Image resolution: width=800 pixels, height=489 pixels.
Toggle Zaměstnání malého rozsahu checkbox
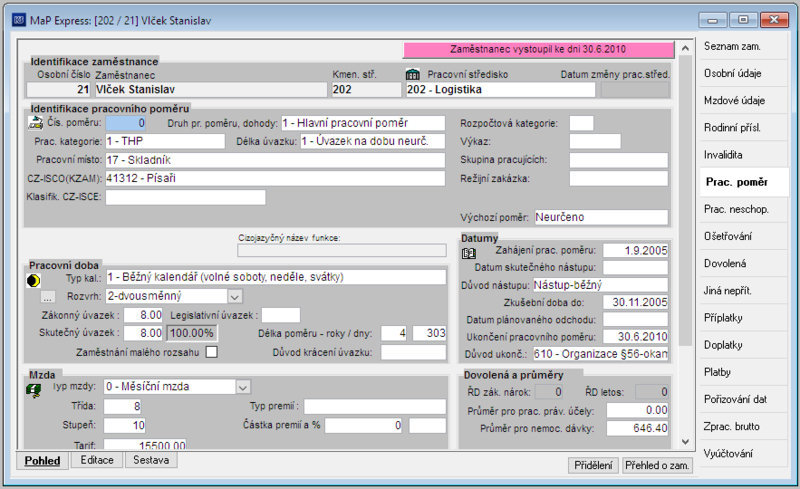point(211,352)
